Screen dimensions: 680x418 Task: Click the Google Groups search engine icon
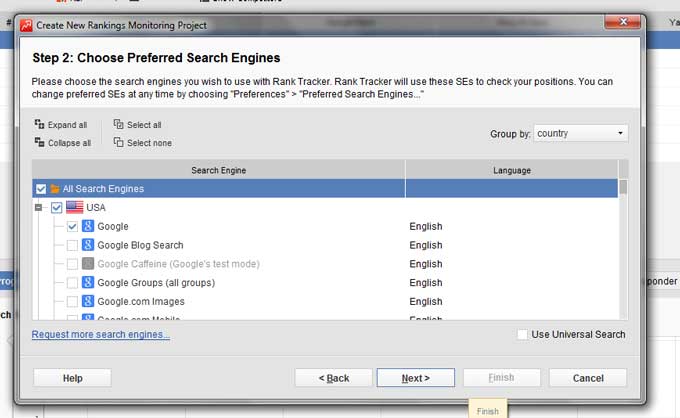[88, 283]
